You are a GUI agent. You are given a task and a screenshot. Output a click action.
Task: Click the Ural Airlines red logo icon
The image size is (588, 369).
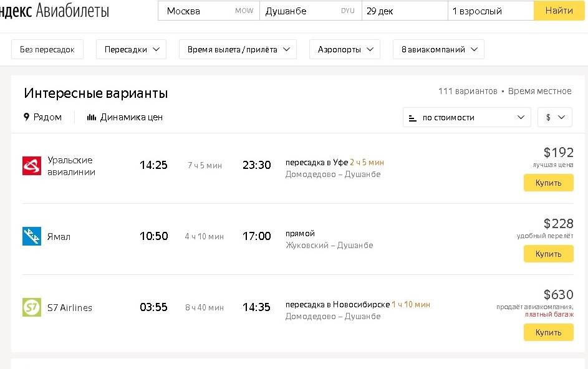[x=32, y=166]
